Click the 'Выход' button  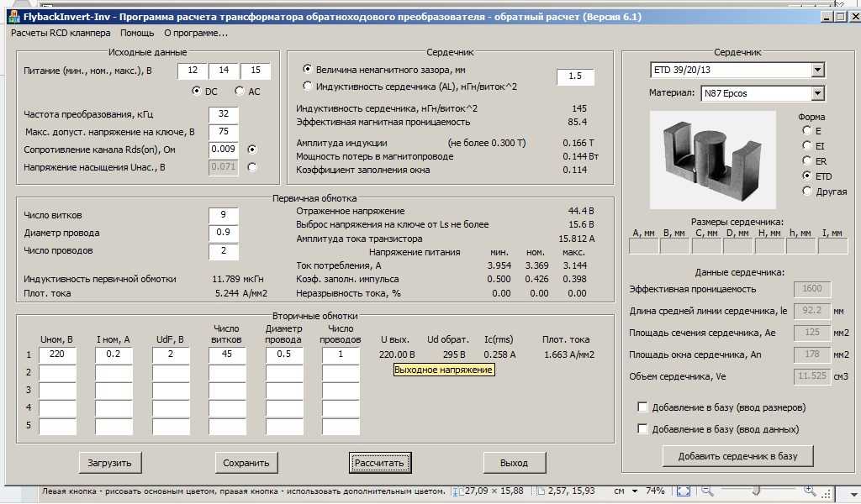[x=514, y=463]
